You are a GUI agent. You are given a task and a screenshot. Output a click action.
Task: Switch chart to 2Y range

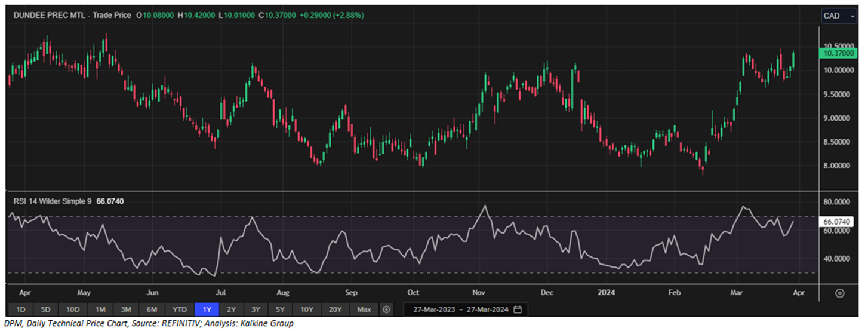pyautogui.click(x=231, y=309)
